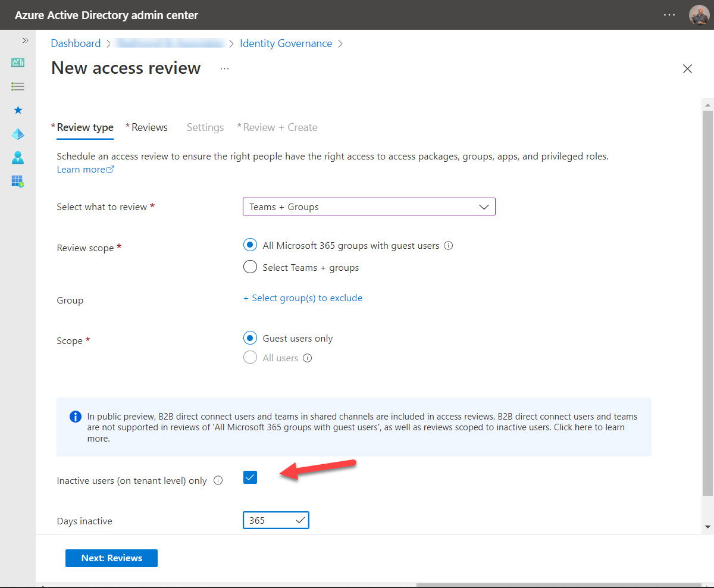Uncheck Inactive users (on tenant level) only
The image size is (714, 588).
(250, 477)
